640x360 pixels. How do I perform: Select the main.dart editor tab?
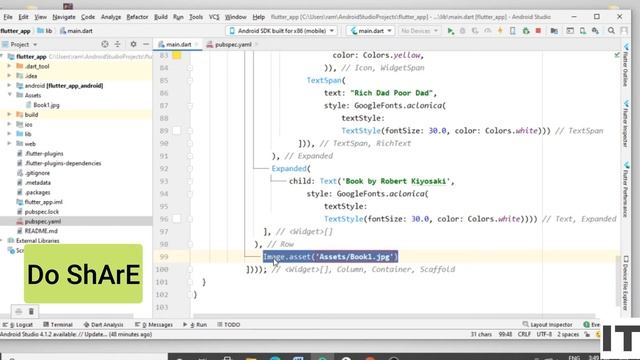point(178,44)
